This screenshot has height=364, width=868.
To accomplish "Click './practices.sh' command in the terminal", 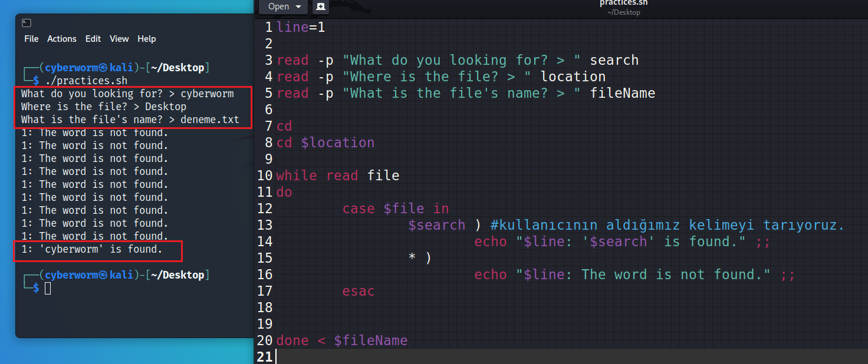I will click(86, 81).
